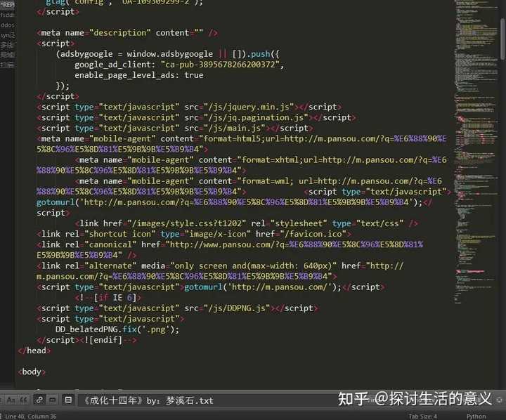Open the Tab Size: 4 indentation menu

423,416
